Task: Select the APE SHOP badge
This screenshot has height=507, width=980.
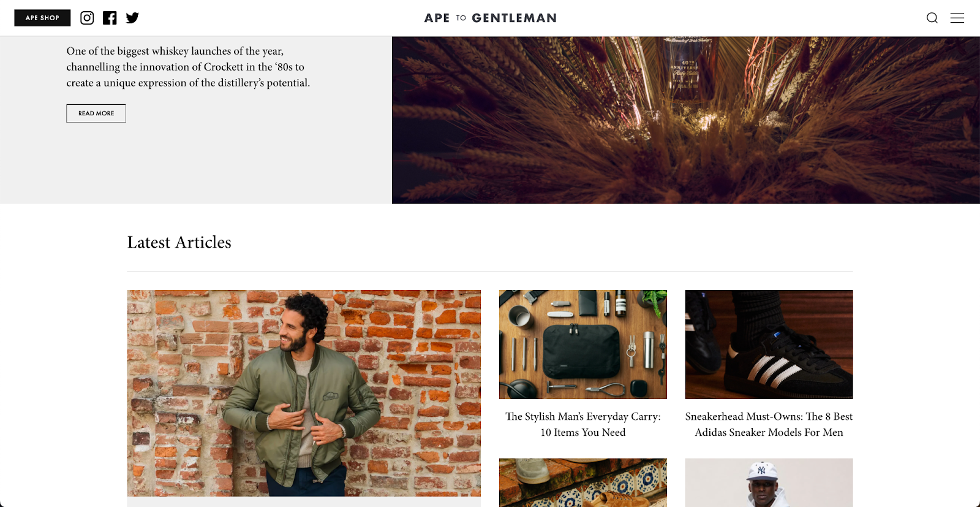Action: click(x=42, y=18)
